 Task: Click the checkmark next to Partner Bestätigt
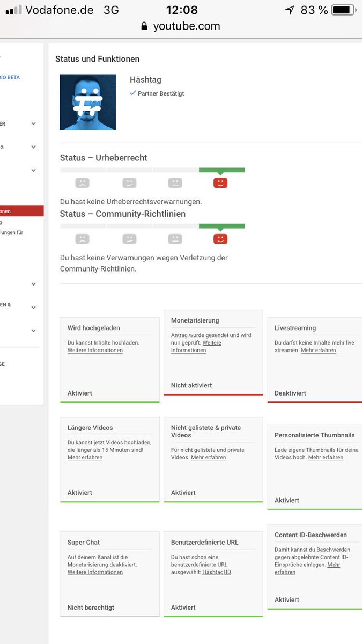[x=133, y=93]
